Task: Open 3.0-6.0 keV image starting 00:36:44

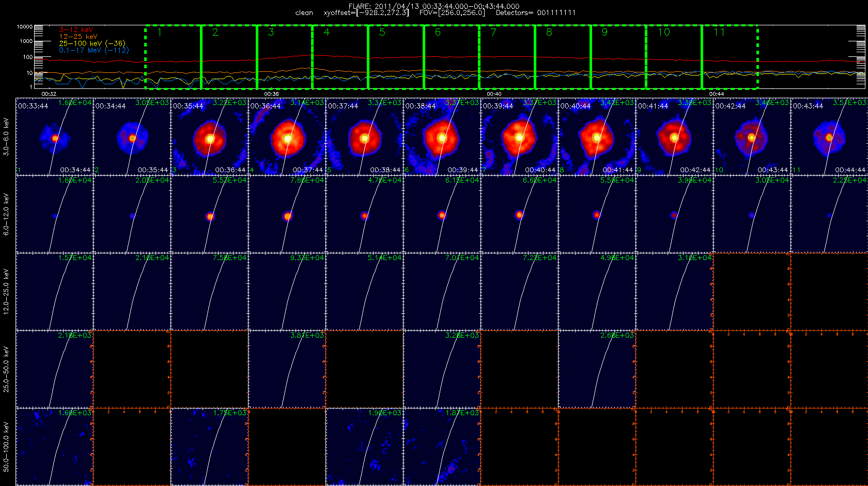Action: [287, 137]
